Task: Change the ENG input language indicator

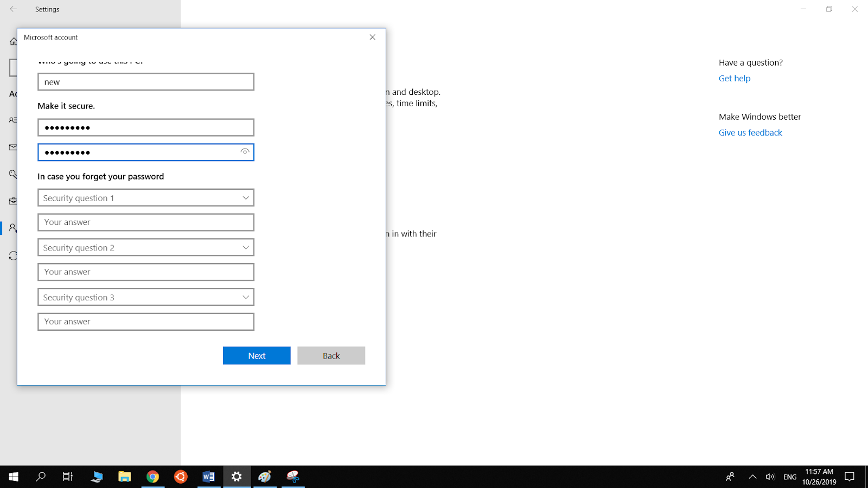Action: pyautogui.click(x=790, y=477)
